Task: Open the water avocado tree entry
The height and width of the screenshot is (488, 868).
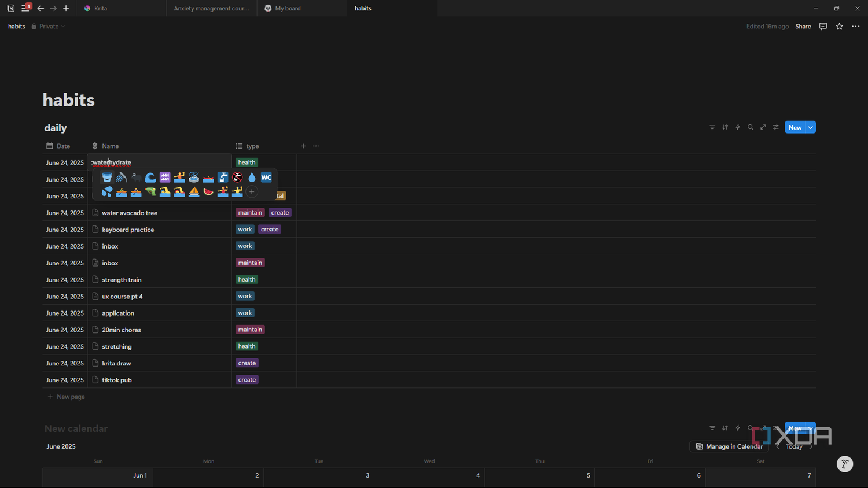Action: pos(130,213)
